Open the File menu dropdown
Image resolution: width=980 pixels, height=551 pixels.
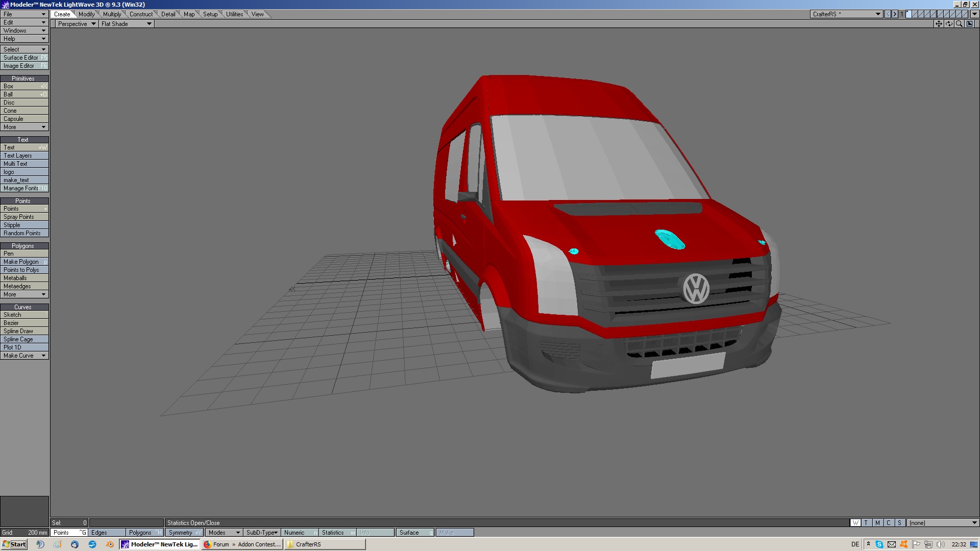24,14
